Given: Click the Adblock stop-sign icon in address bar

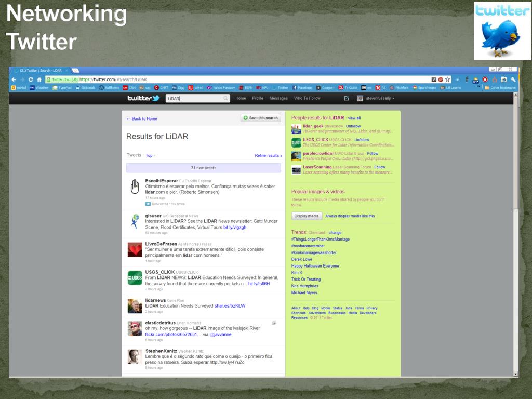Looking at the screenshot, I should [441, 79].
